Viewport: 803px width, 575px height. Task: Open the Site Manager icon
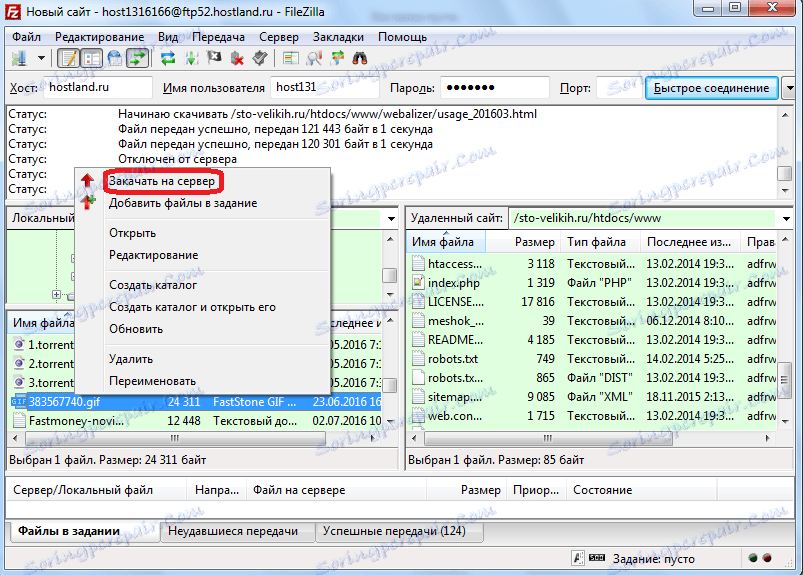click(x=19, y=58)
